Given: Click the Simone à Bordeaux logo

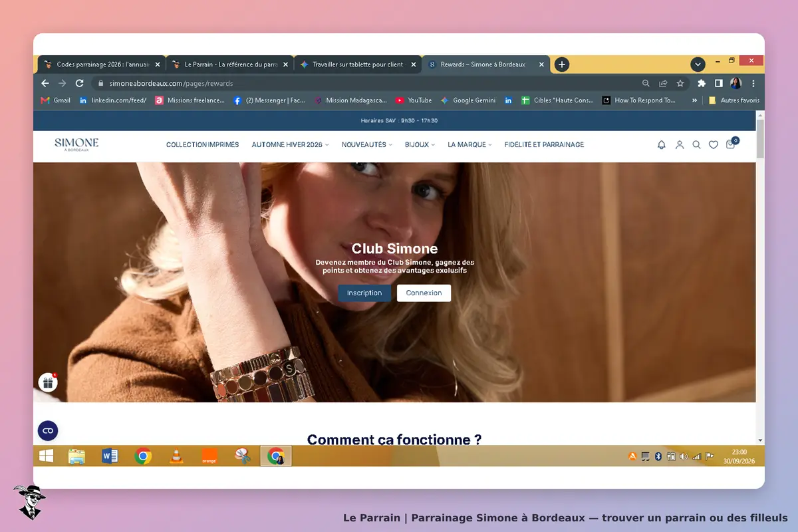Looking at the screenshot, I should [76, 144].
